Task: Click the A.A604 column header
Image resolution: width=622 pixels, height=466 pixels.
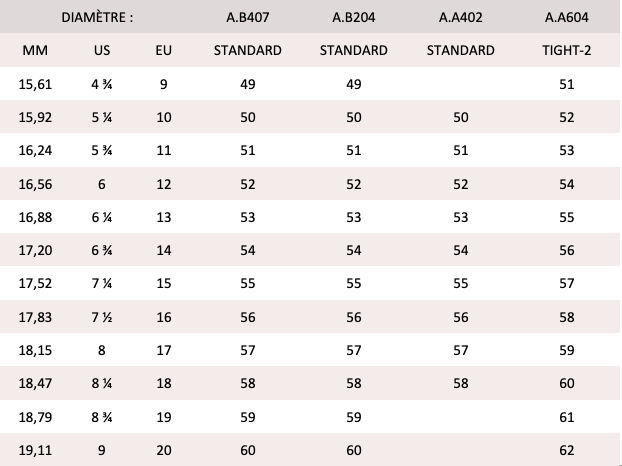Action: point(566,18)
